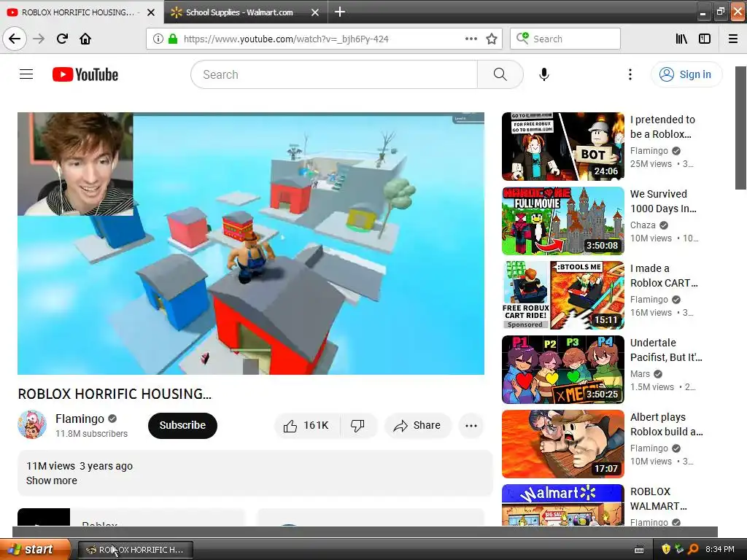
Task: Open more actions menu beside Share
Action: 471,426
